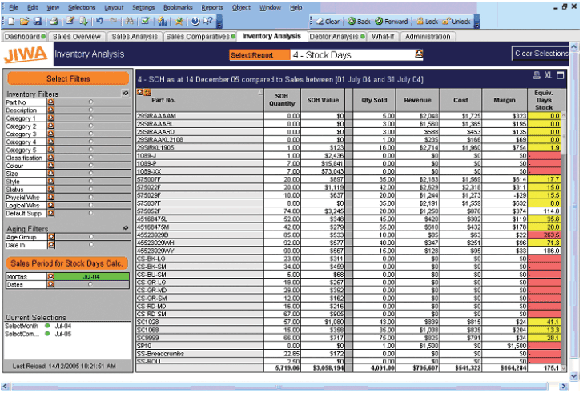Screen dimensions: 583x398
Task: Open the Reports menu
Action: pyautogui.click(x=212, y=7)
